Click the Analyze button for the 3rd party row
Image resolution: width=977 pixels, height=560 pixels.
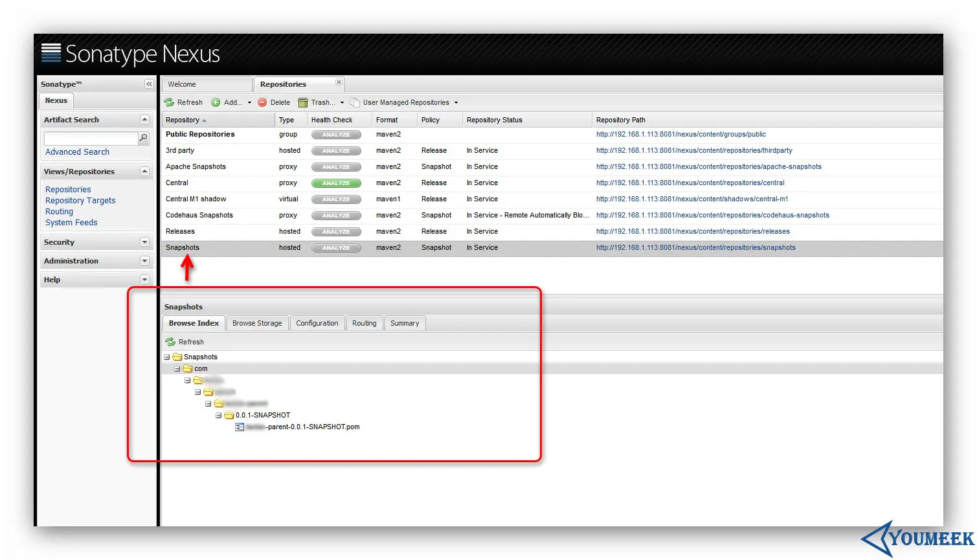[336, 151]
